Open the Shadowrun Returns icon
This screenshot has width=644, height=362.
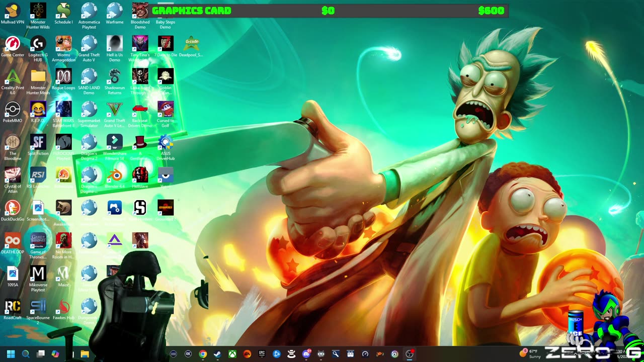pos(115,82)
